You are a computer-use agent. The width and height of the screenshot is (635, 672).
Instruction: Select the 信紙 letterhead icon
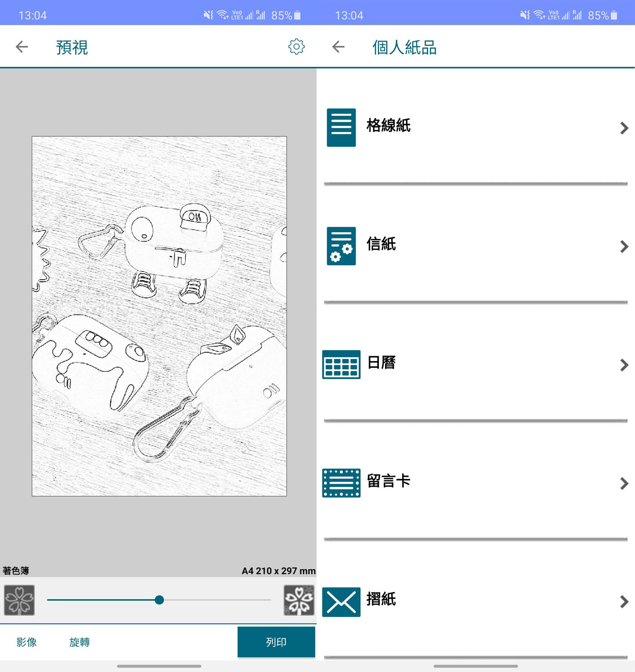coord(340,246)
